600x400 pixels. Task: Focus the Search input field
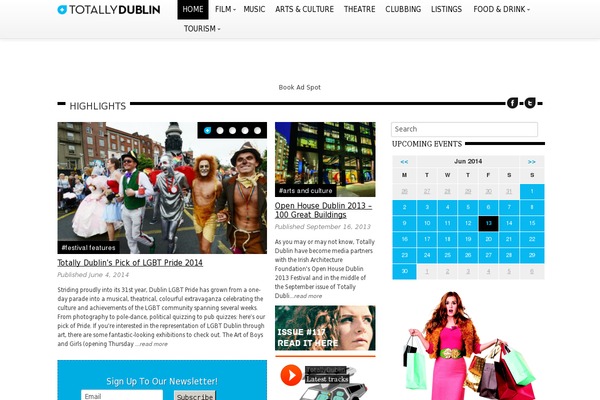click(x=464, y=129)
